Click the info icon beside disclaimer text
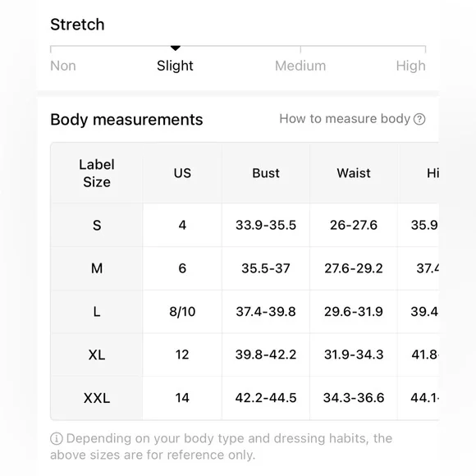The height and width of the screenshot is (476, 476). click(57, 439)
